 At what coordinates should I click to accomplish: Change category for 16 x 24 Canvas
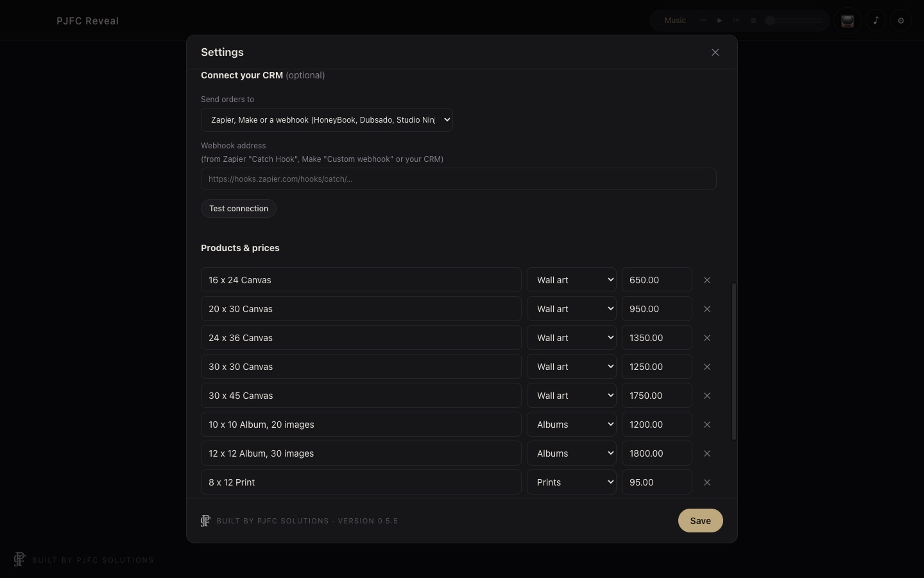pyautogui.click(x=572, y=280)
